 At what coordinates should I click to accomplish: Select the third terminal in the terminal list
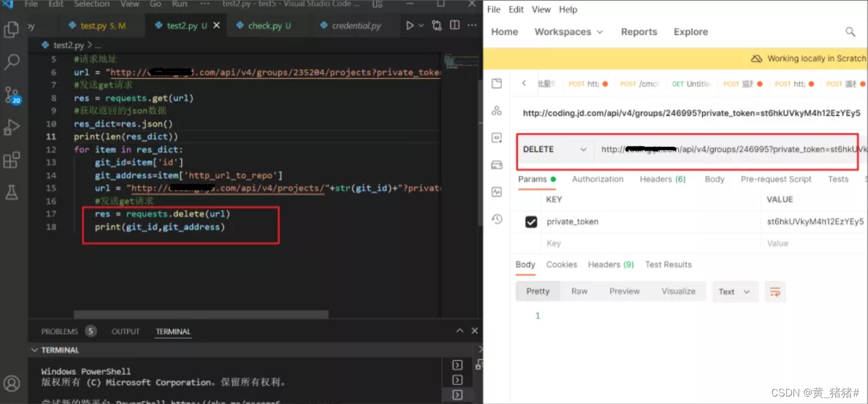click(x=457, y=394)
